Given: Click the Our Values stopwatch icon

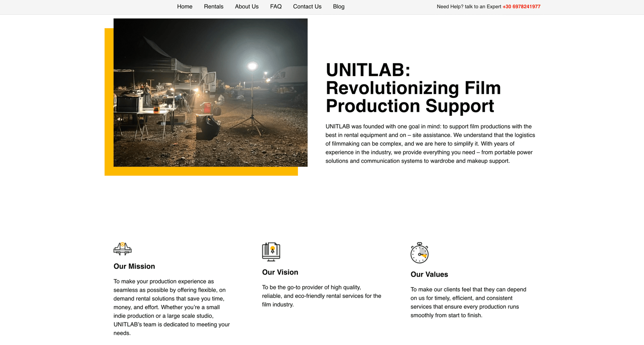Looking at the screenshot, I should [x=419, y=253].
